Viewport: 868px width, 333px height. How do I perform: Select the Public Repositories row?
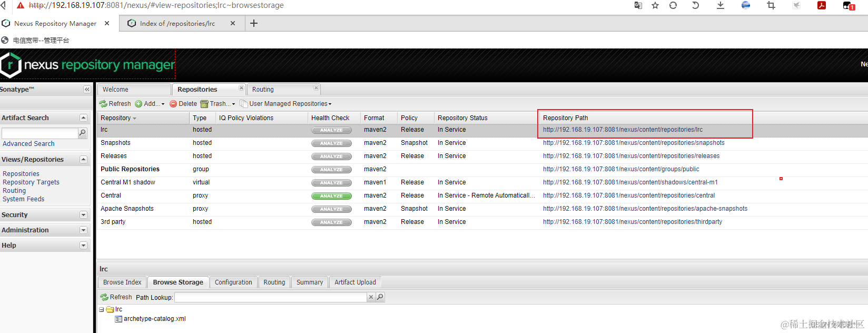pos(482,169)
